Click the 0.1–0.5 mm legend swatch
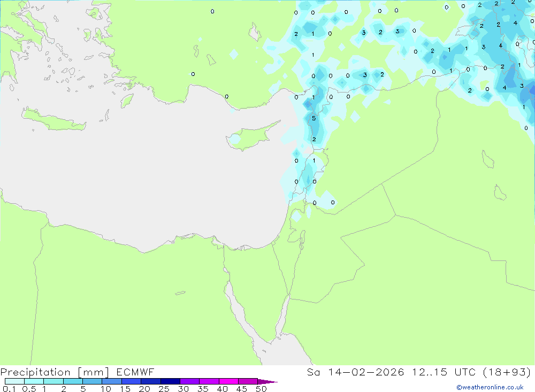This screenshot has width=535, height=392. 14,381
